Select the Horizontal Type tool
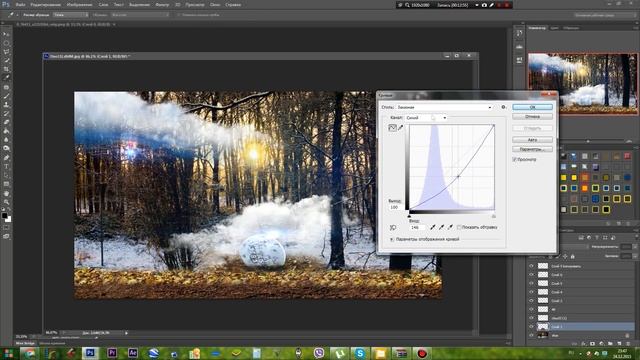This screenshot has width=640, height=360. pyautogui.click(x=6, y=167)
